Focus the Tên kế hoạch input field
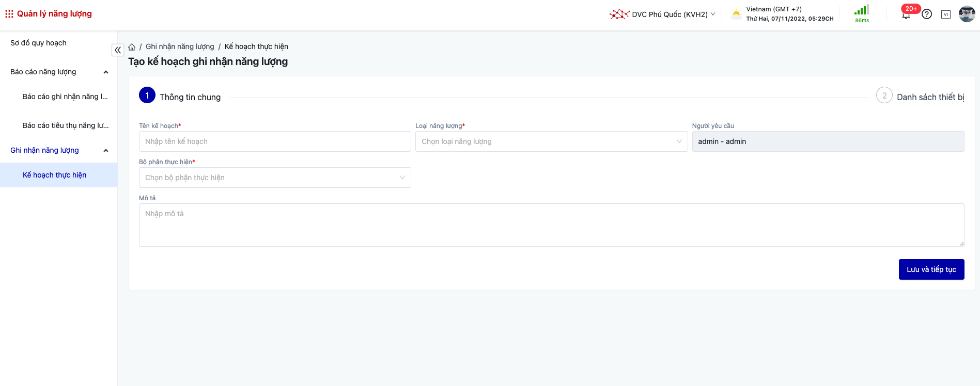Image resolution: width=980 pixels, height=386 pixels. (x=275, y=141)
